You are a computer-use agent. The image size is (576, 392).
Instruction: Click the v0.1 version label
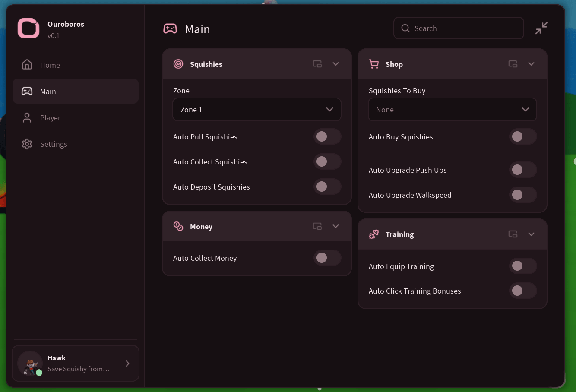coord(54,36)
